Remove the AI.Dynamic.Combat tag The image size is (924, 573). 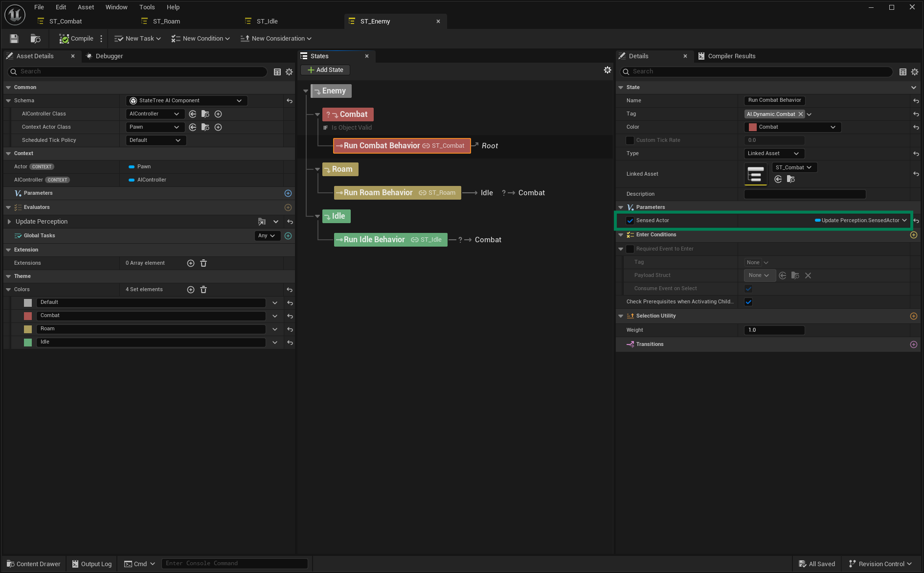pos(801,114)
